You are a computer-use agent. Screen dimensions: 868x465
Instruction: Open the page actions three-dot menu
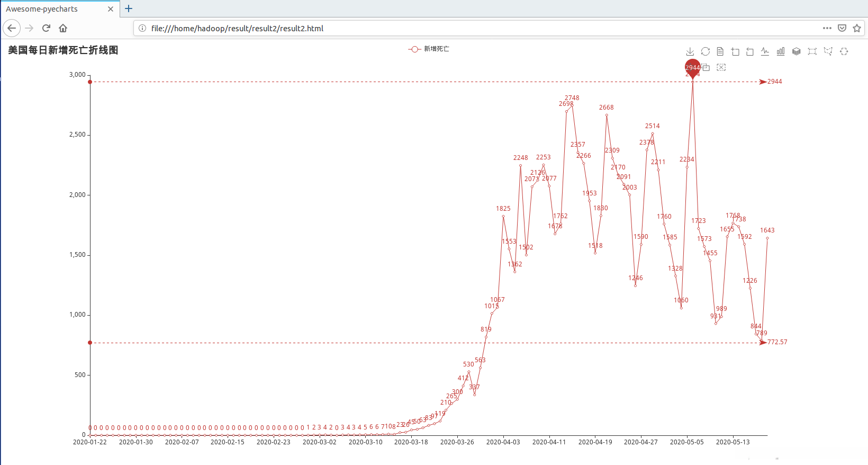point(827,28)
